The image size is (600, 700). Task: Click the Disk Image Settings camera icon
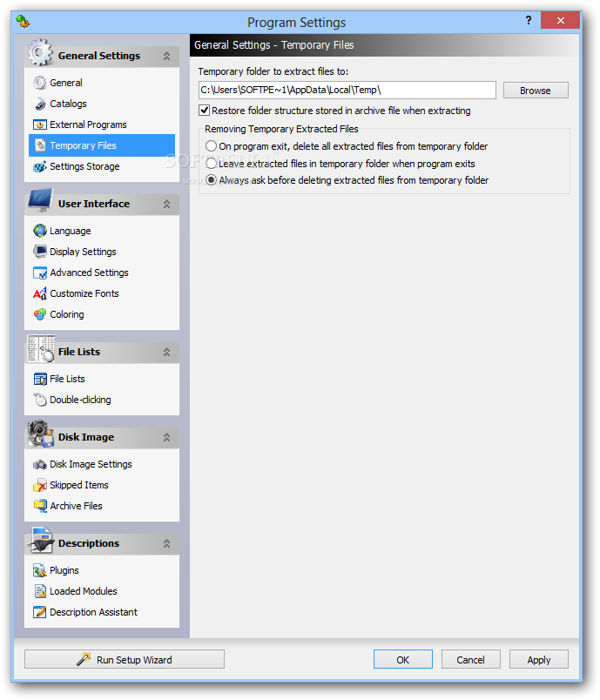(40, 464)
